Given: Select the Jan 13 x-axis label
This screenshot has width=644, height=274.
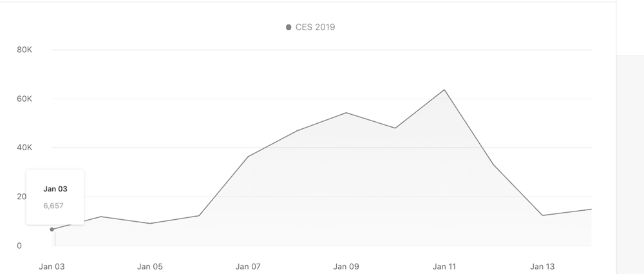Looking at the screenshot, I should click(542, 267).
